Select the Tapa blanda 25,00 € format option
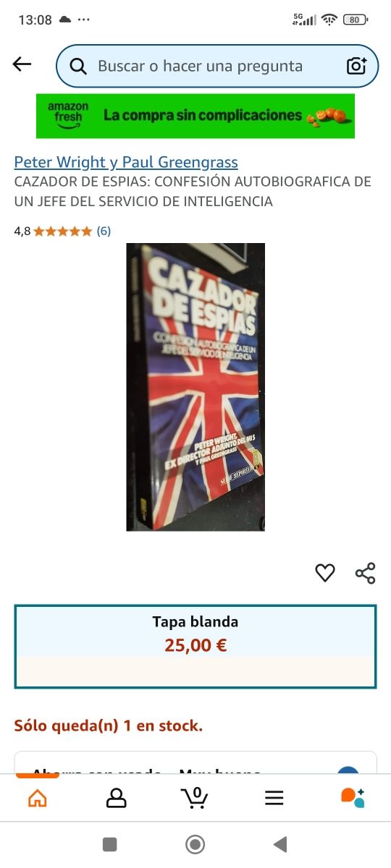This screenshot has height=868, width=391. pos(195,647)
